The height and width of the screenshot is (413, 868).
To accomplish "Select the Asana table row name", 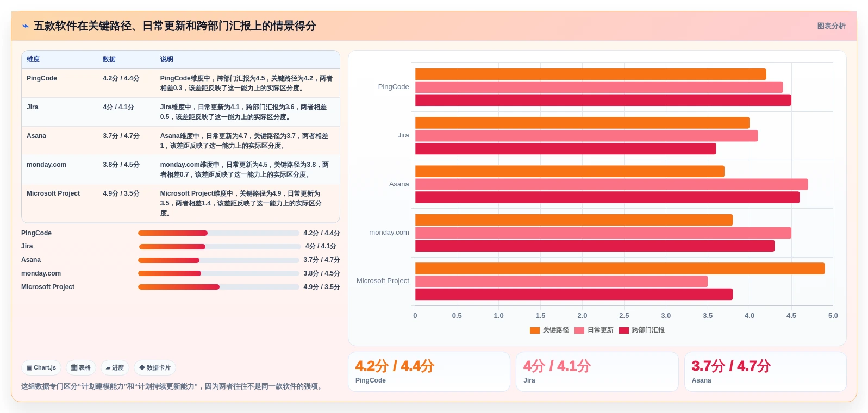I will coord(36,136).
